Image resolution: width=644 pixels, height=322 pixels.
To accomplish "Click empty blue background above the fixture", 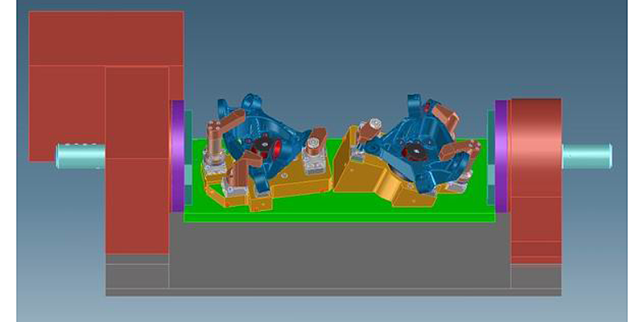I will (x=338, y=48).
